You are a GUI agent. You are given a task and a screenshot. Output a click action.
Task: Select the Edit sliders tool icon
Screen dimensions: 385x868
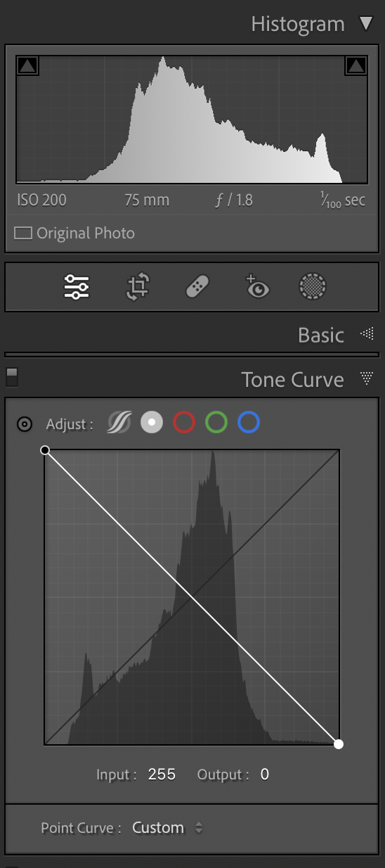click(x=76, y=286)
